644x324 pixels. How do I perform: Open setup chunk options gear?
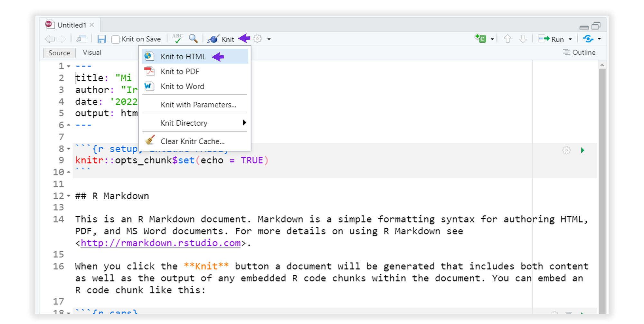click(x=567, y=150)
